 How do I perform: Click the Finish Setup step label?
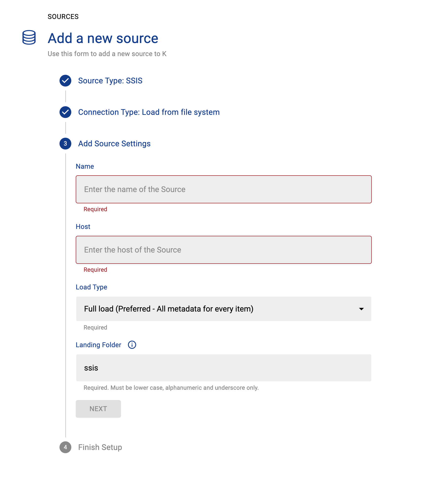(x=100, y=448)
